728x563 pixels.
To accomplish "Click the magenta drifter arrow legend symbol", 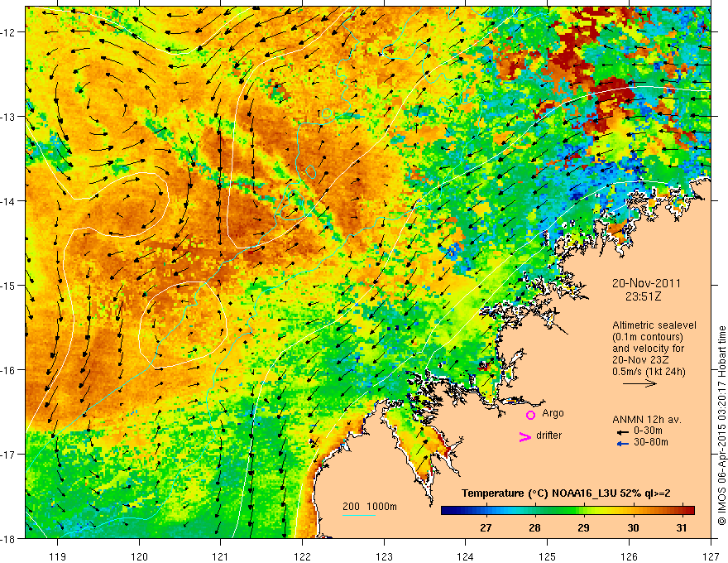I will point(524,436).
